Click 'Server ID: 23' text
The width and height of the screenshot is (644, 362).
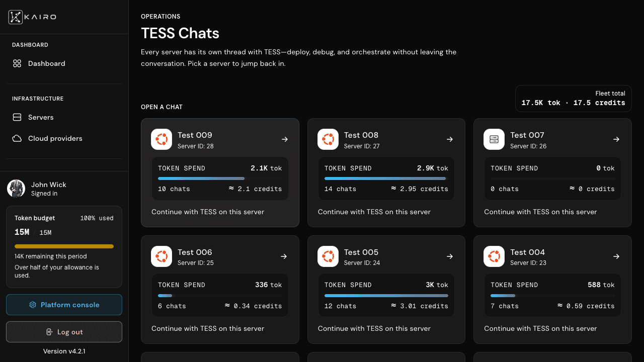point(528,263)
